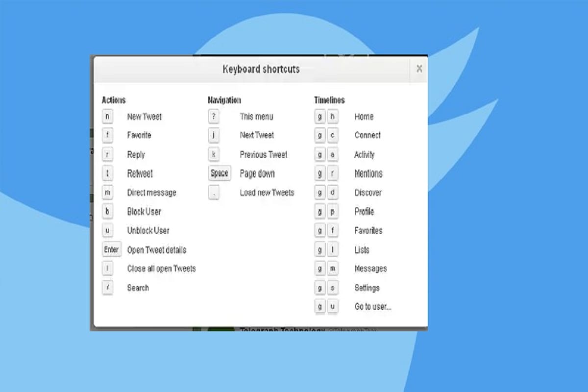Select the 'Messages' timeline label

370,269
